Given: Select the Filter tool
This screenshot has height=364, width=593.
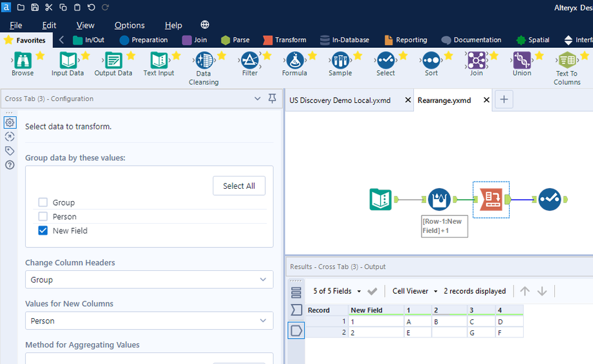Looking at the screenshot, I should click(x=250, y=64).
